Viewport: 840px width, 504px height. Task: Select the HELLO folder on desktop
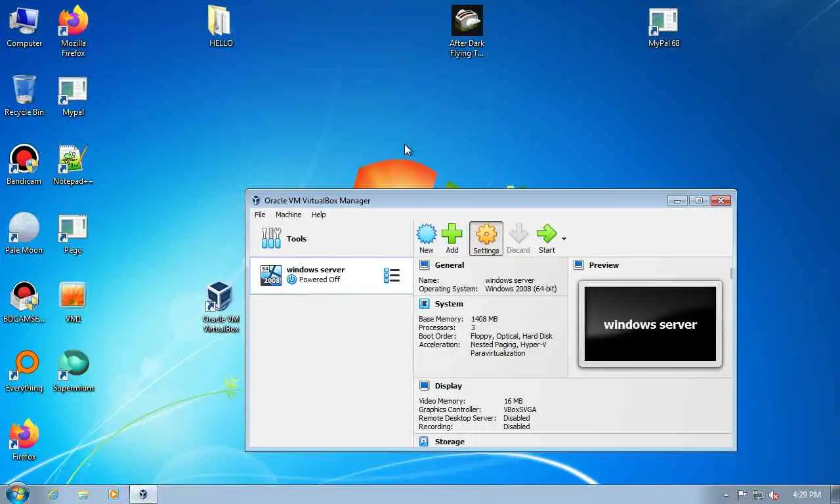pos(221,26)
